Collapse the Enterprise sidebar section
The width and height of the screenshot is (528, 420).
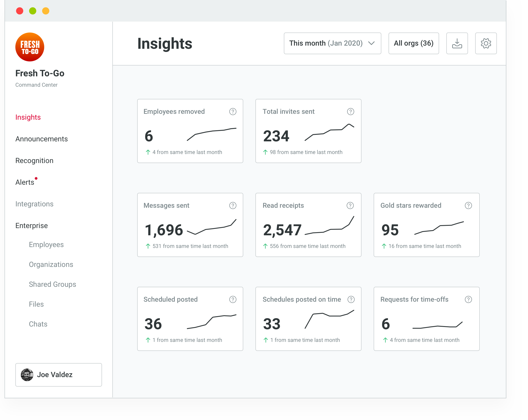click(x=32, y=225)
